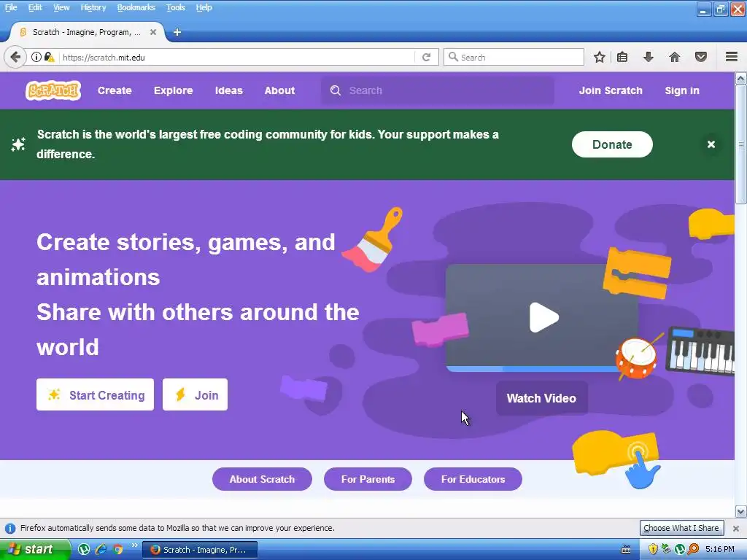The height and width of the screenshot is (560, 747).
Task: Click the scrollbar up arrow
Action: coord(741,78)
